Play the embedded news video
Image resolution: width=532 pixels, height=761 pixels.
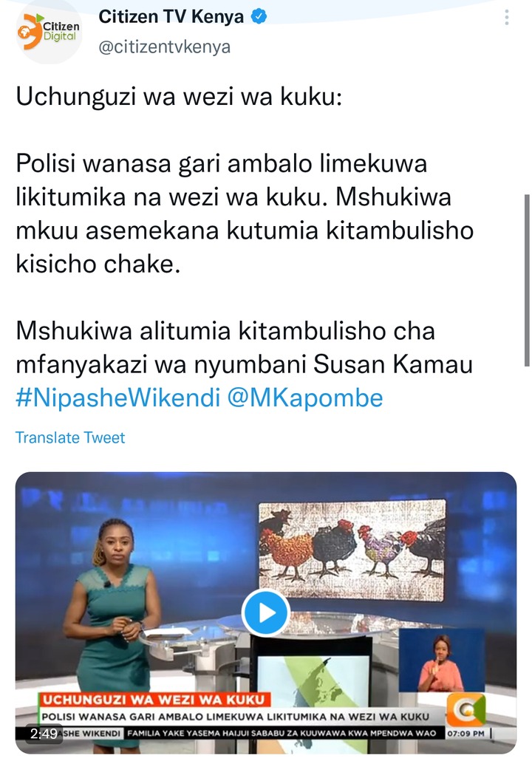pyautogui.click(x=265, y=612)
